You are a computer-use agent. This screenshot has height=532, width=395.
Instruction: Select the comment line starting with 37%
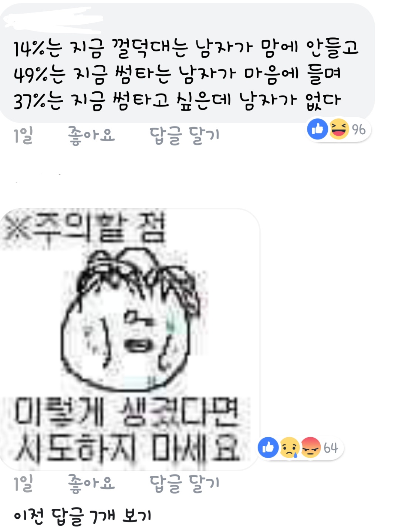coord(177,100)
